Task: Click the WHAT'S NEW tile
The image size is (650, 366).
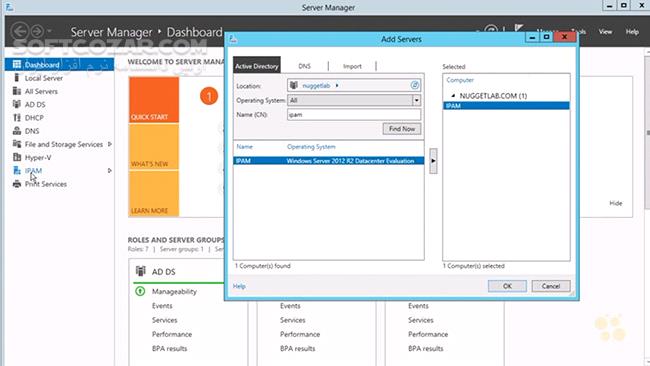Action: click(x=154, y=147)
